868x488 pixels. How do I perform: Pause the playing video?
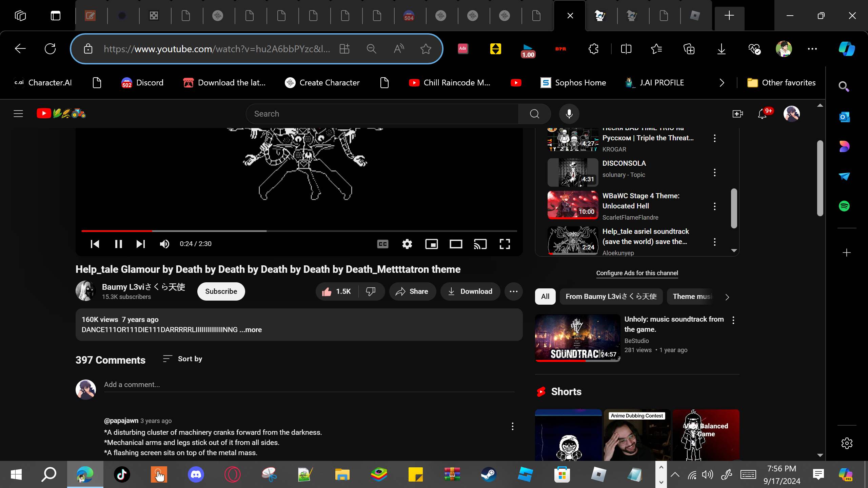click(x=118, y=244)
